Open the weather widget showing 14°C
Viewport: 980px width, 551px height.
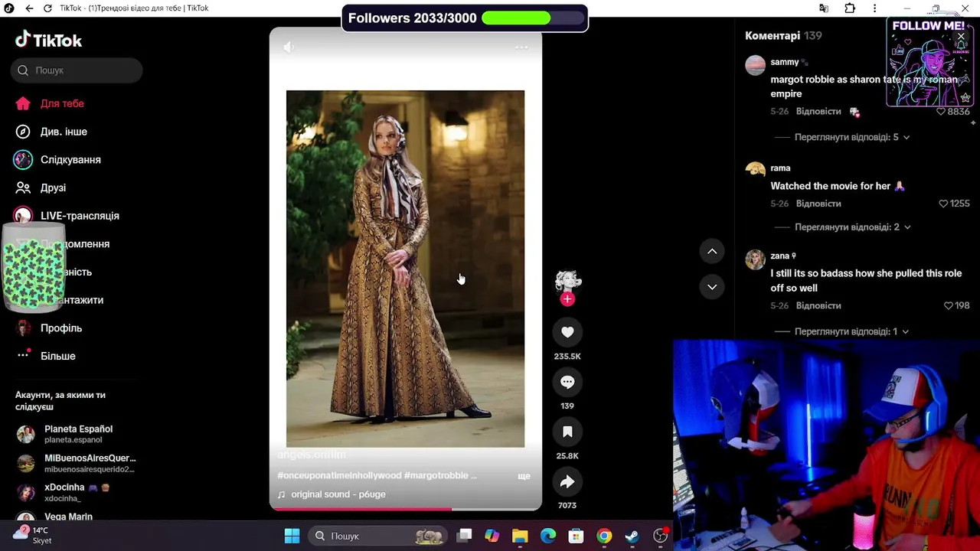tap(33, 535)
